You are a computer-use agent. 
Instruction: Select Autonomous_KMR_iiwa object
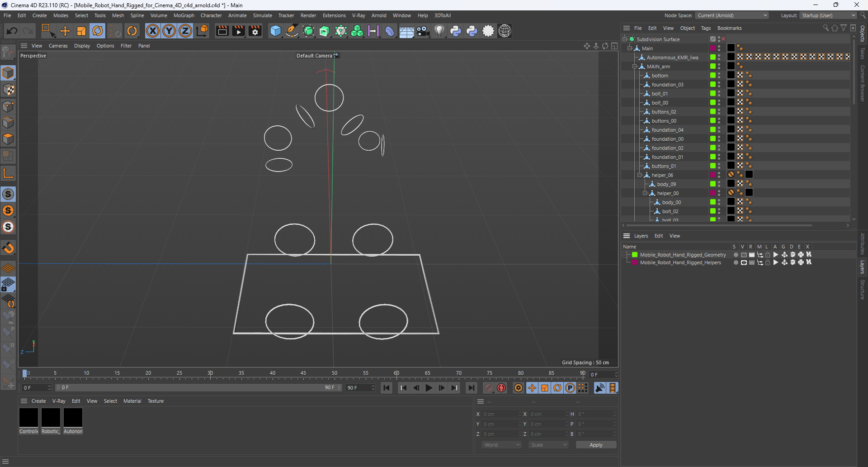[672, 57]
